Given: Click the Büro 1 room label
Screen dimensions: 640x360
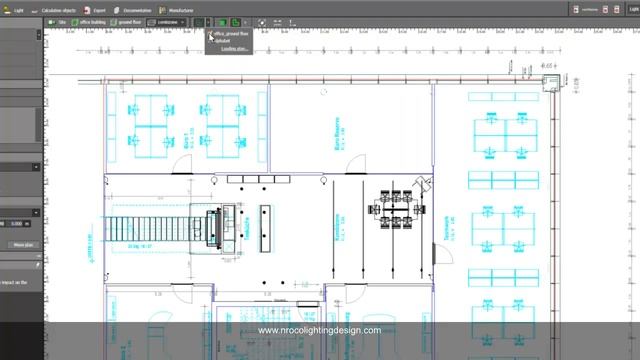Looking at the screenshot, I should pyautogui.click(x=188, y=138).
